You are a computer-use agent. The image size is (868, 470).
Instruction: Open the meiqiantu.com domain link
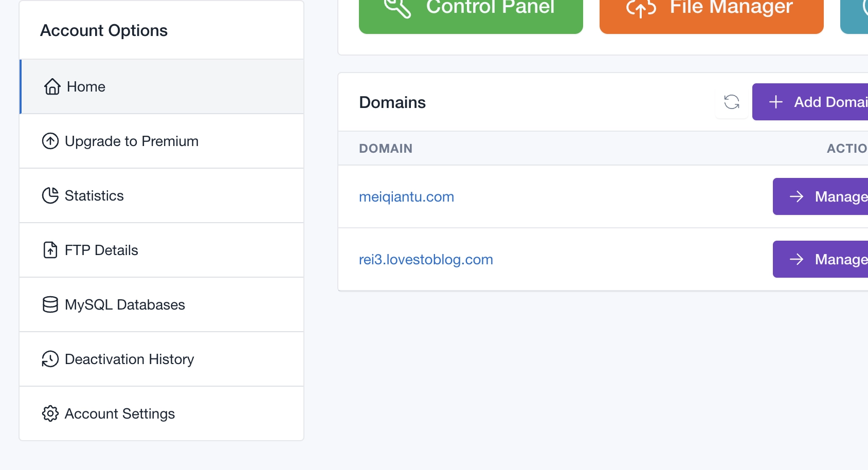pyautogui.click(x=406, y=197)
